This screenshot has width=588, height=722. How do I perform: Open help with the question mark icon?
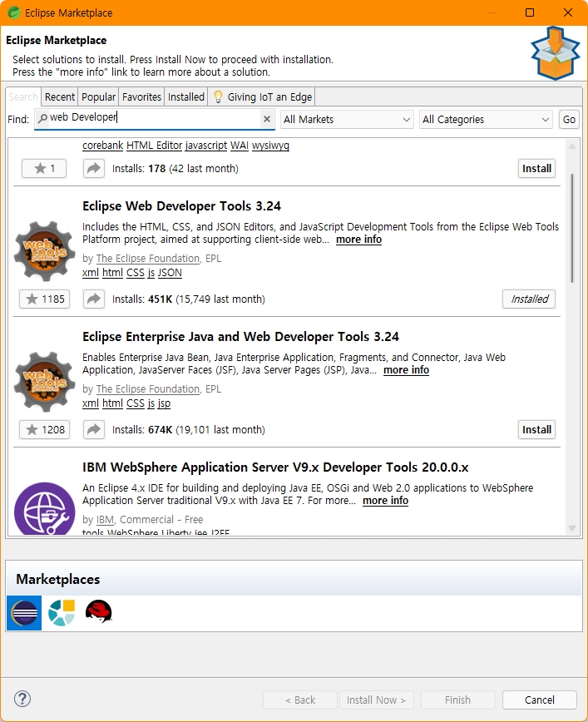point(22,699)
